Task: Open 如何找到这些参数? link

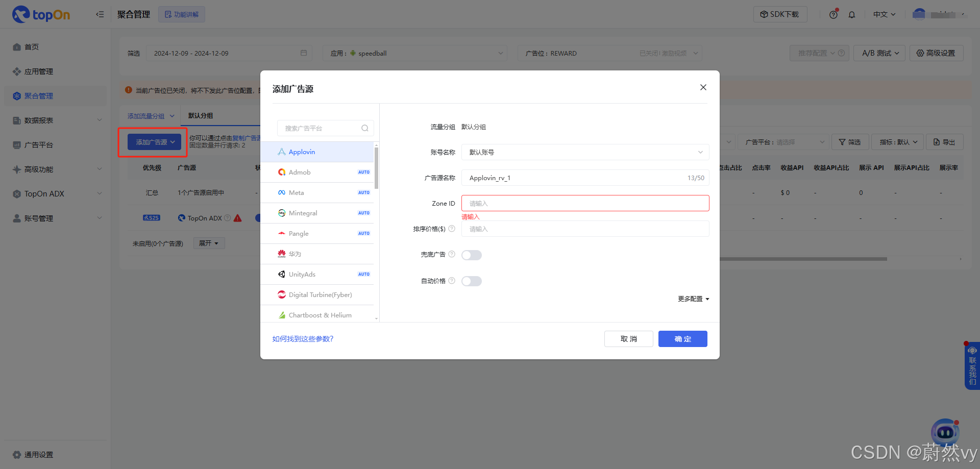Action: pyautogui.click(x=303, y=339)
